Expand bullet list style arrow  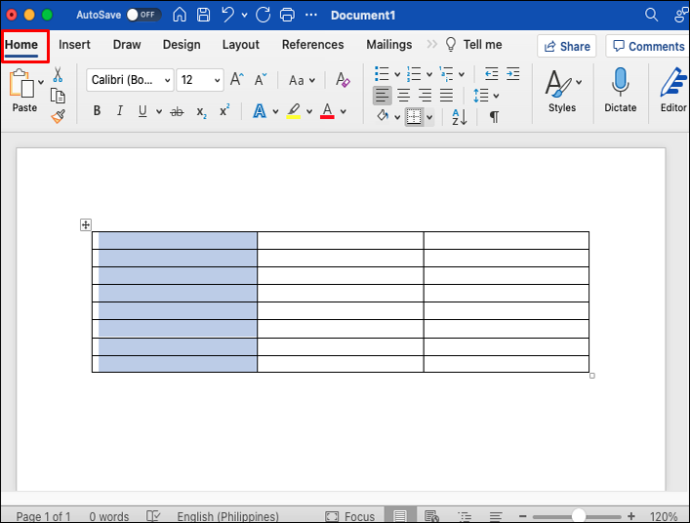pos(397,74)
